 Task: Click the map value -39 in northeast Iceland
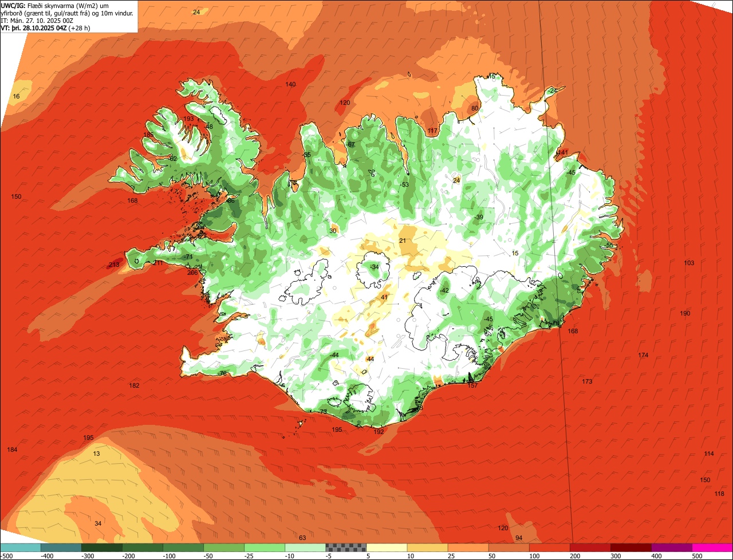[x=478, y=217]
